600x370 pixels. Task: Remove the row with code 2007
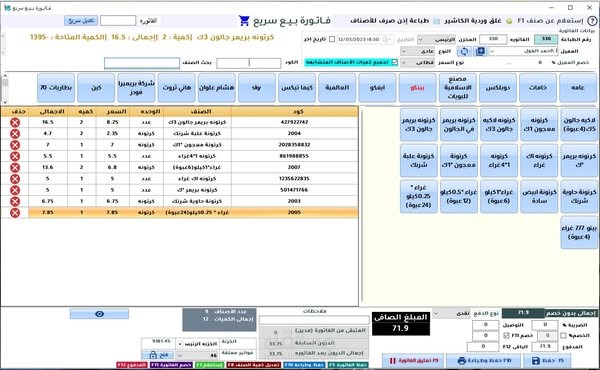click(x=15, y=168)
